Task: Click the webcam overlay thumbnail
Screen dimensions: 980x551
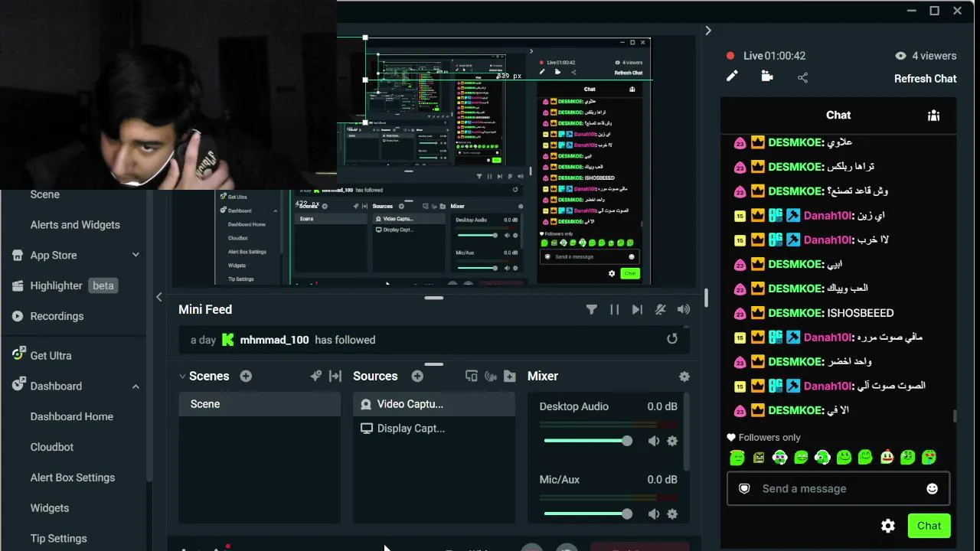Action: 168,94
